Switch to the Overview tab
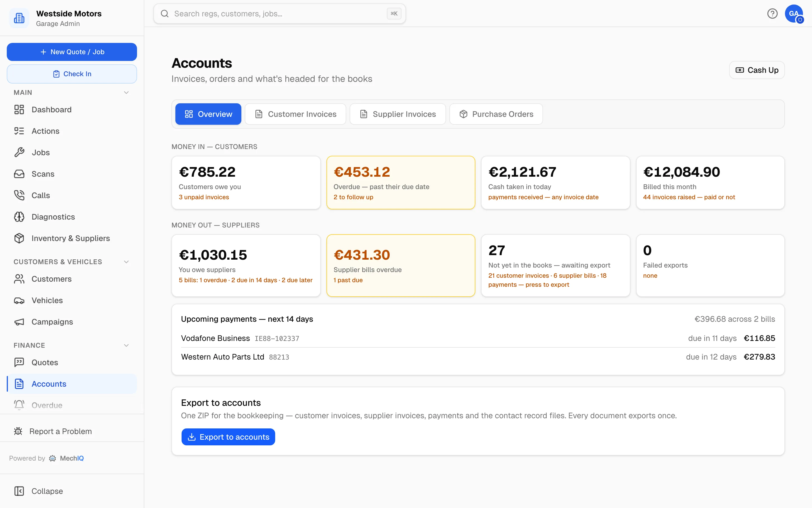 [208, 114]
